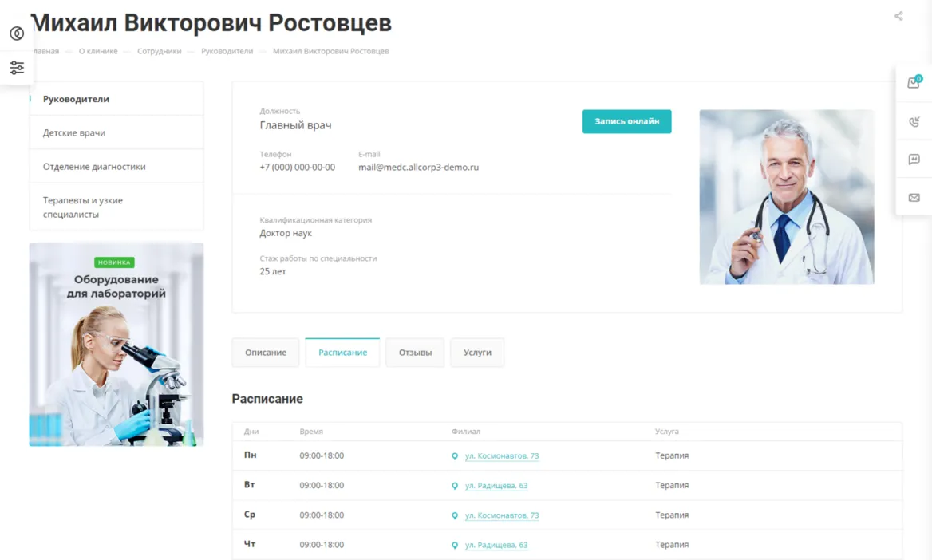This screenshot has height=560, width=932.
Task: Click the envelope mail icon
Action: [x=914, y=197]
